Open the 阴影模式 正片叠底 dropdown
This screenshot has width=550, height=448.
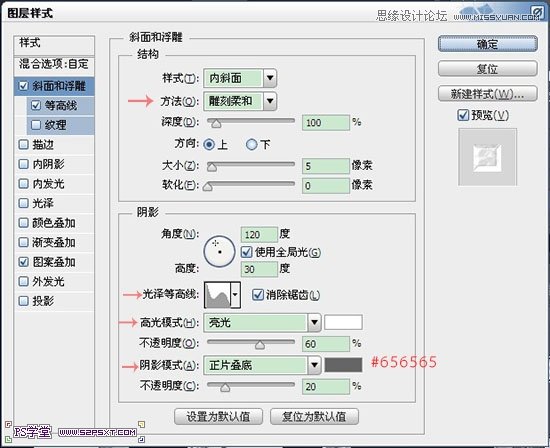pos(314,365)
